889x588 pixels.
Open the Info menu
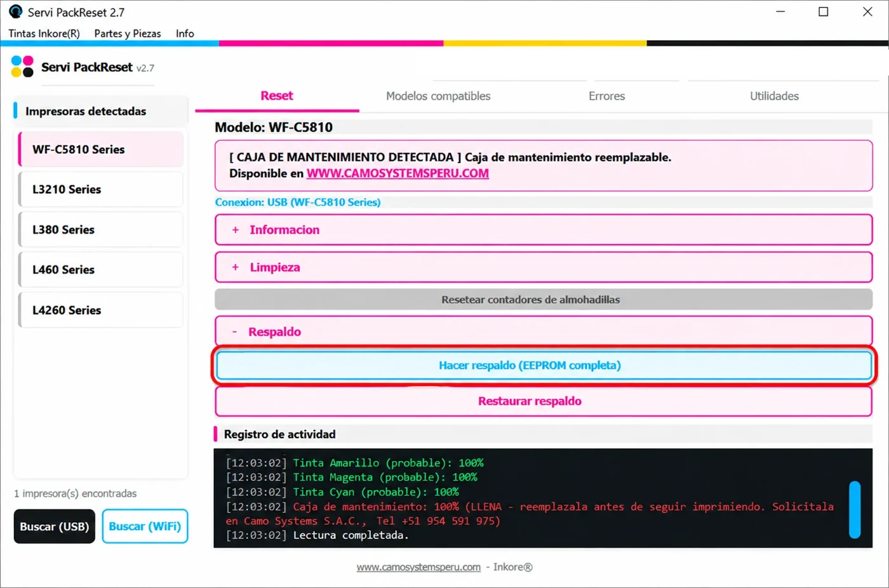pos(185,34)
